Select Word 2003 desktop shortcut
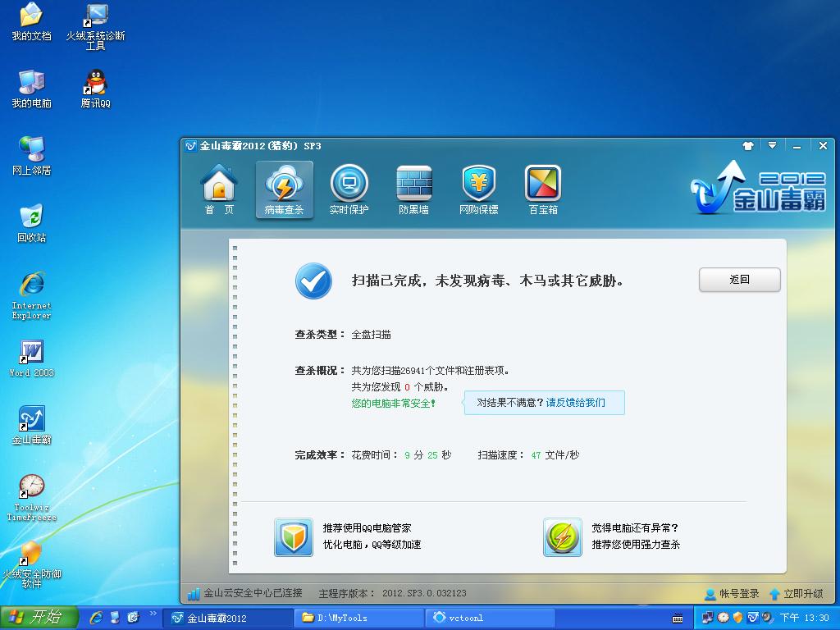 32,358
